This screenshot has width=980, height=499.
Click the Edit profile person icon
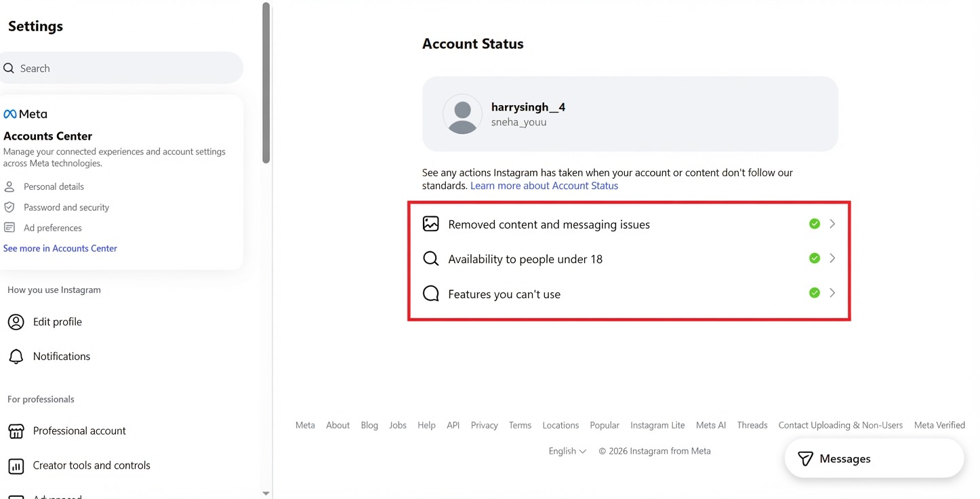point(16,322)
